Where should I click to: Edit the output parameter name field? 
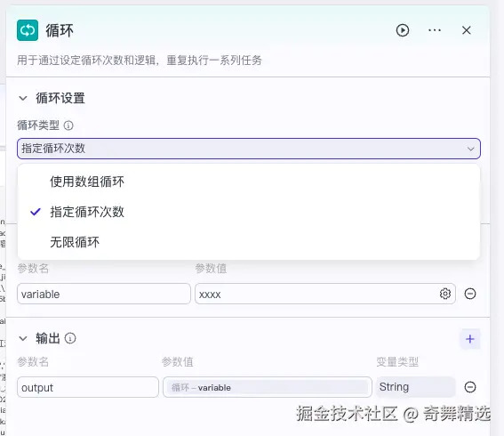tap(88, 387)
